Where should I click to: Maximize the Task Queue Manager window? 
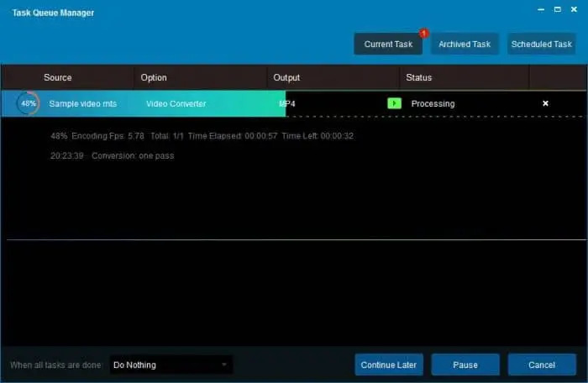click(557, 8)
